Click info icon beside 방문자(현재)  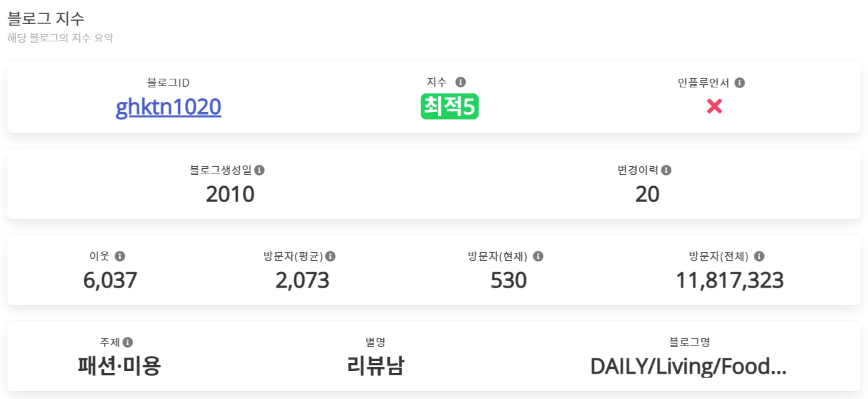pos(538,256)
